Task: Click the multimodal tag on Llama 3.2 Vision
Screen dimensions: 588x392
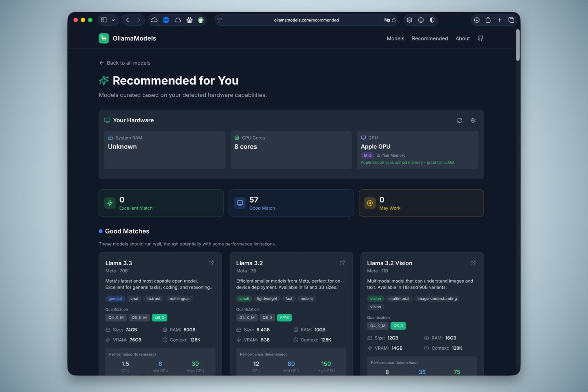Action: click(x=399, y=299)
